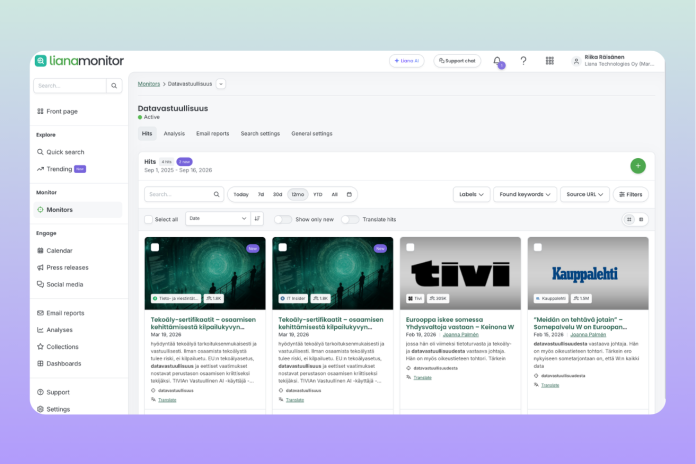Viewport: 696px width, 464px height.
Task: Open Calendar in the sidebar
Action: 55,250
